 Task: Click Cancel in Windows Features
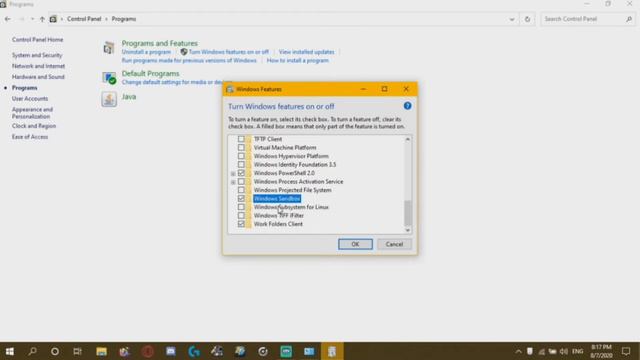coord(394,244)
